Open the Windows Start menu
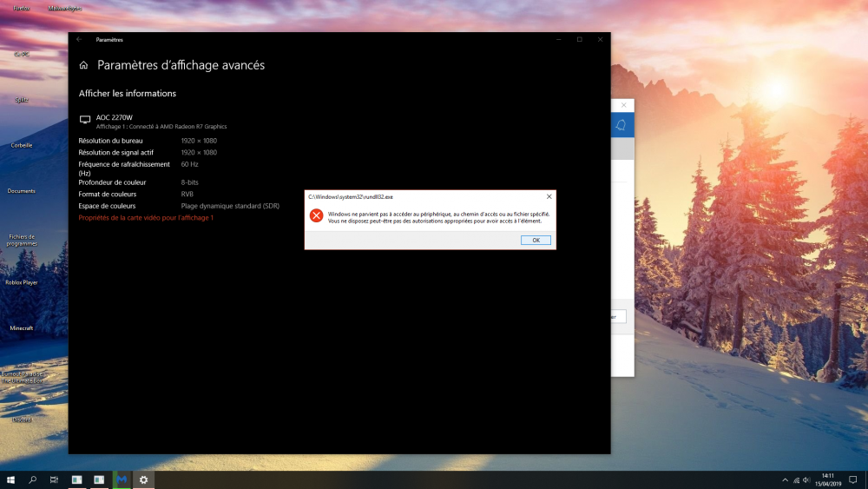This screenshot has width=868, height=489. pyautogui.click(x=10, y=479)
